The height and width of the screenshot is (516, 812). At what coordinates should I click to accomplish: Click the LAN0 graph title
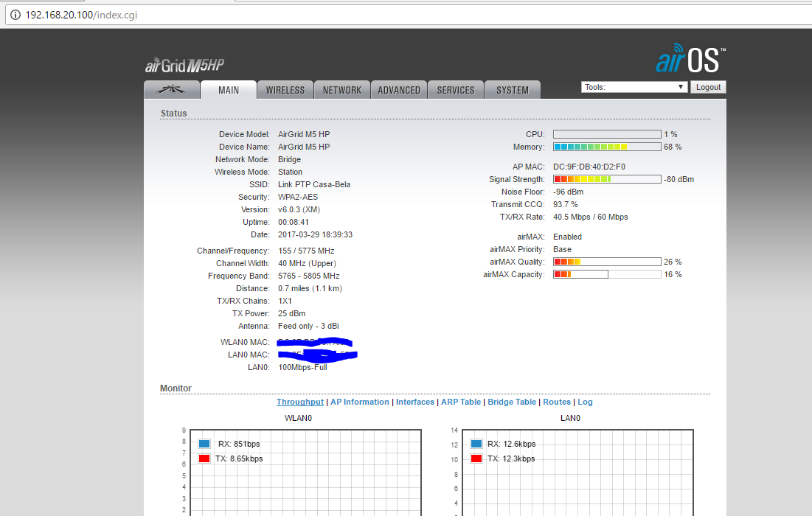(570, 418)
